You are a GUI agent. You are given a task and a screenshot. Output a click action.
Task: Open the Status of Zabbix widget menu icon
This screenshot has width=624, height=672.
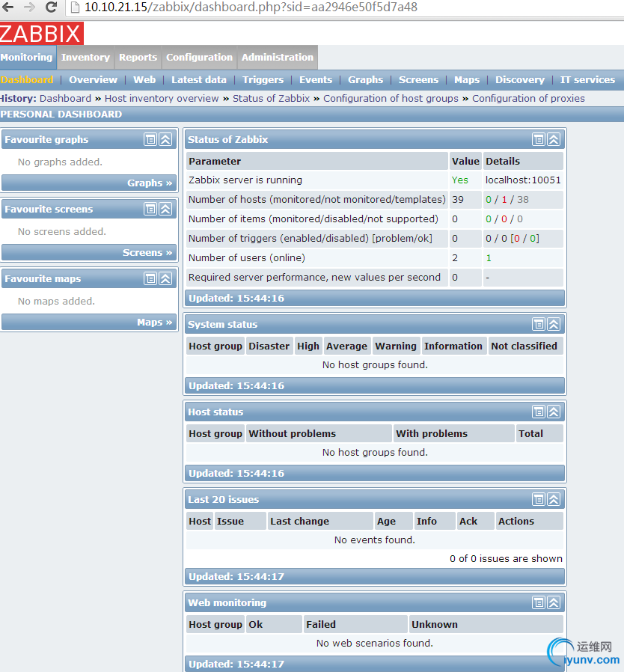point(538,139)
